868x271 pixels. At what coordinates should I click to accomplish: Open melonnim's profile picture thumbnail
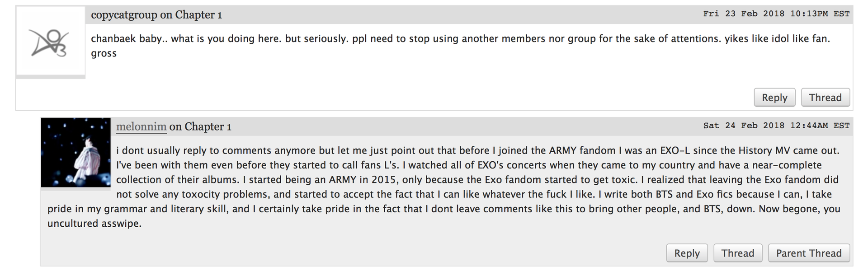[75, 152]
